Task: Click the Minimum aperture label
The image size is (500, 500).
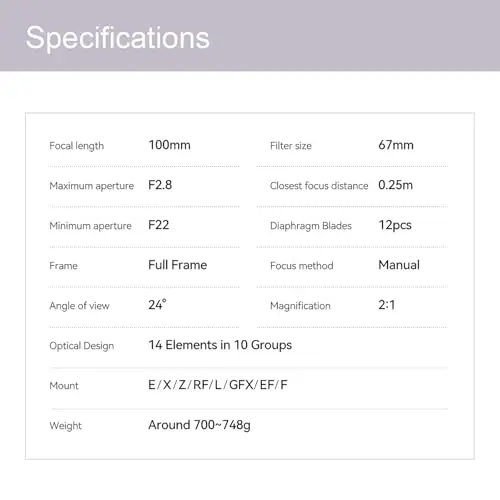Action: click(90, 226)
